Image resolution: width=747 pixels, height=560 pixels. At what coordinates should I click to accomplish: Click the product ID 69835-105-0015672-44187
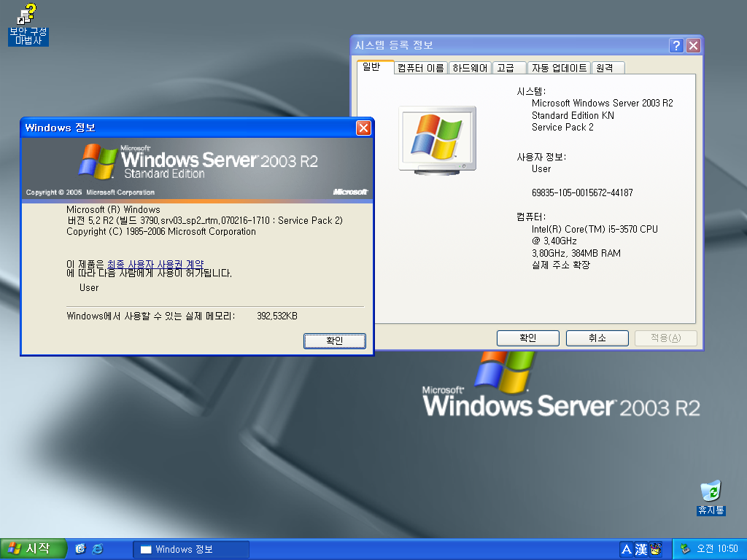tap(582, 192)
